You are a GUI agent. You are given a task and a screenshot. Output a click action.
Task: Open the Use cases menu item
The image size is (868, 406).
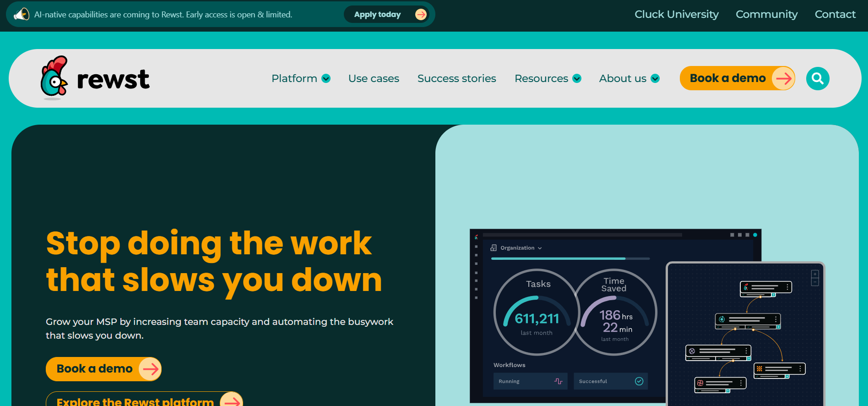click(x=374, y=78)
